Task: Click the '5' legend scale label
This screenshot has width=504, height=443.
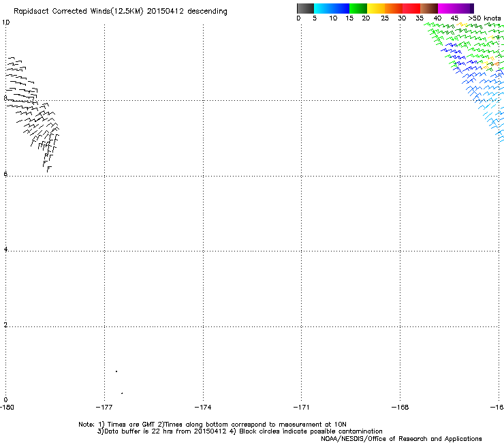Action: 315,18
